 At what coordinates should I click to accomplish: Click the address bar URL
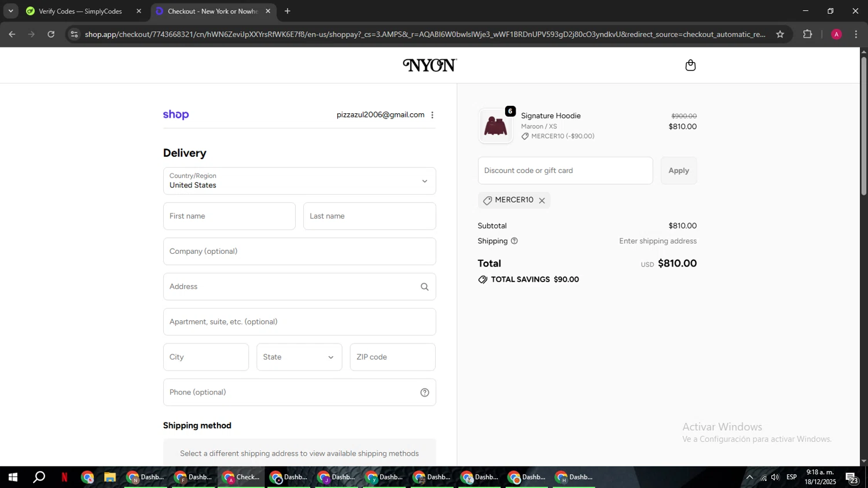tap(425, 34)
